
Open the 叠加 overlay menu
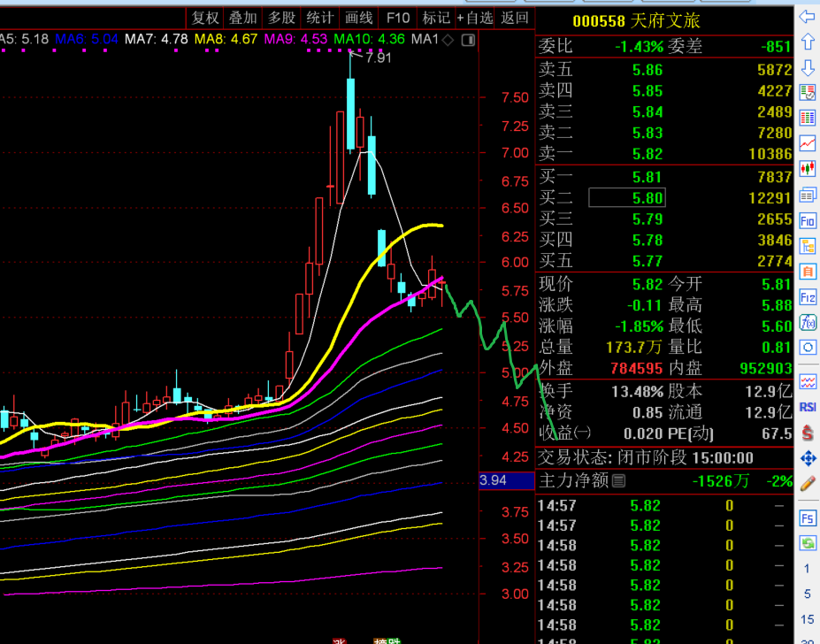click(x=243, y=19)
